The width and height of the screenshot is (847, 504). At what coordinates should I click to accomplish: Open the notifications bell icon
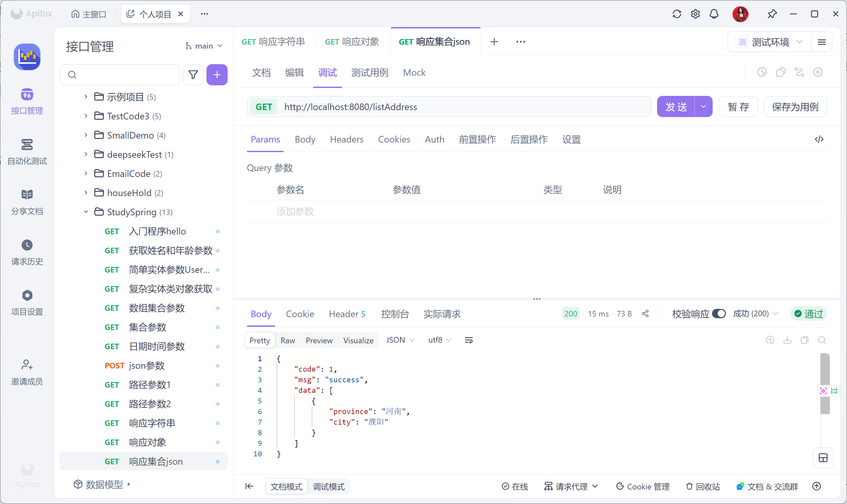click(x=714, y=14)
